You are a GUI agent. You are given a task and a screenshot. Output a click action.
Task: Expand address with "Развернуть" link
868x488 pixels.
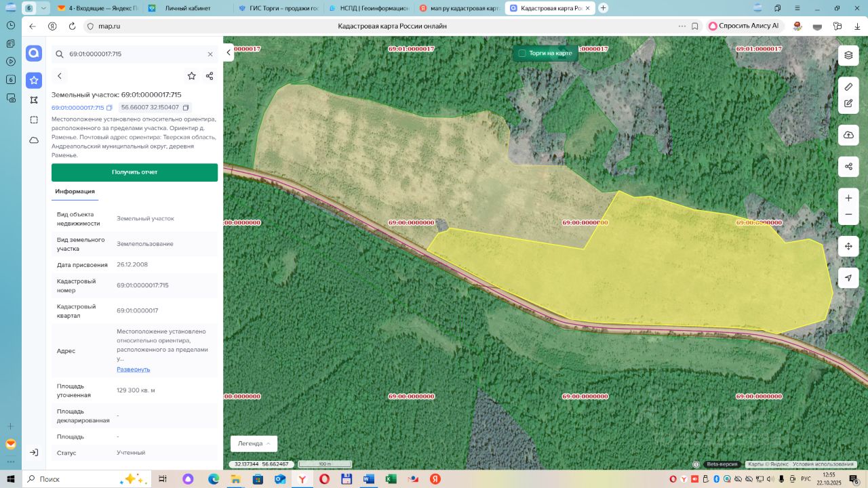pos(133,369)
